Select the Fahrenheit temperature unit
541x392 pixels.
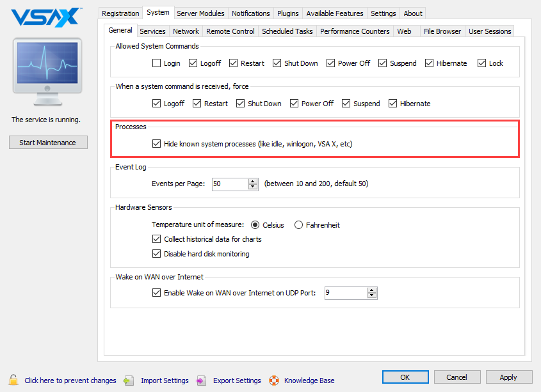coord(298,224)
